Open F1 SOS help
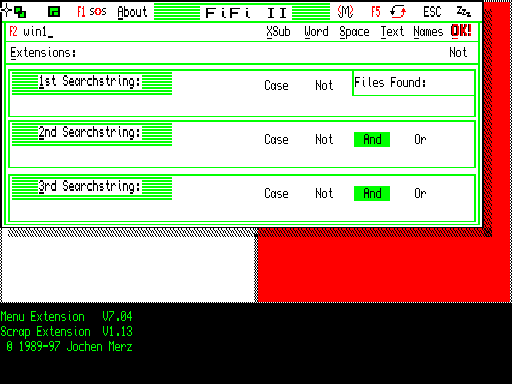The width and height of the screenshot is (512, 384). point(92,12)
